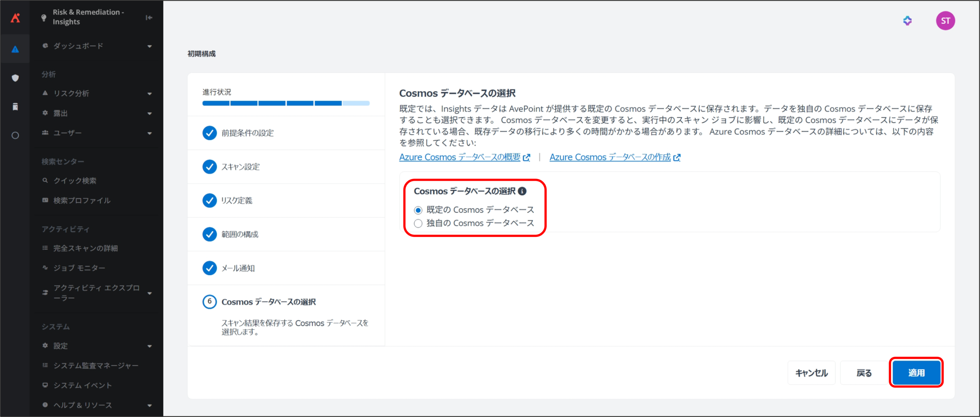Collapse the sidebar navigation panel
The height and width of the screenshot is (417, 980).
149,18
